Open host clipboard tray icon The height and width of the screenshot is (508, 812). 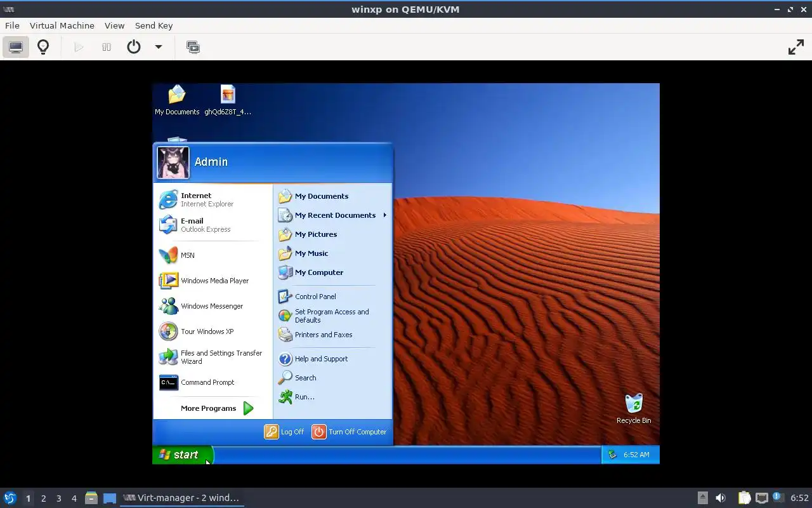[744, 498]
